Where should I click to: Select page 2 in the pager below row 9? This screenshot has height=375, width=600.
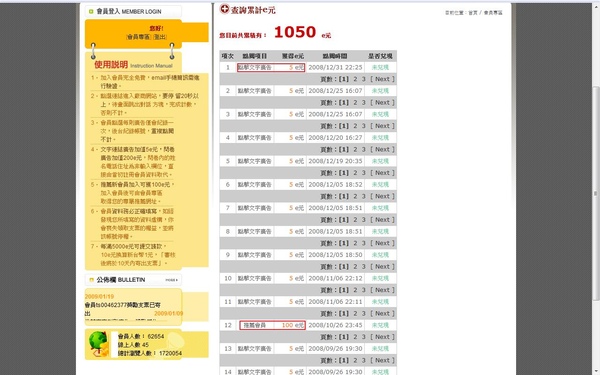pos(355,267)
